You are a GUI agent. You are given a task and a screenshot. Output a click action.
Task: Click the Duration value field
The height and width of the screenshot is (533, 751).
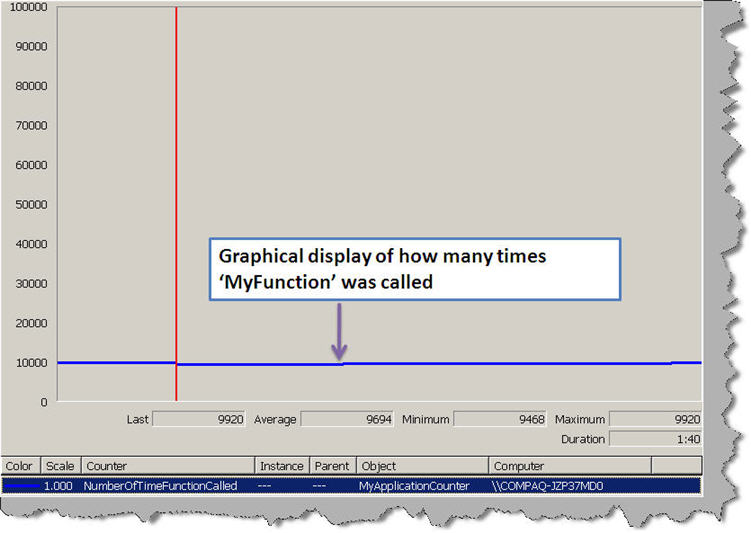click(x=655, y=439)
